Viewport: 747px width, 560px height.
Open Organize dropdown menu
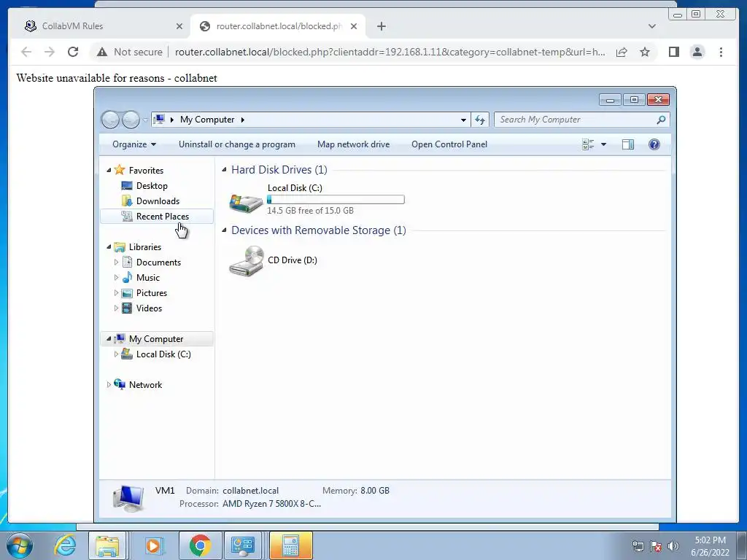click(x=134, y=144)
